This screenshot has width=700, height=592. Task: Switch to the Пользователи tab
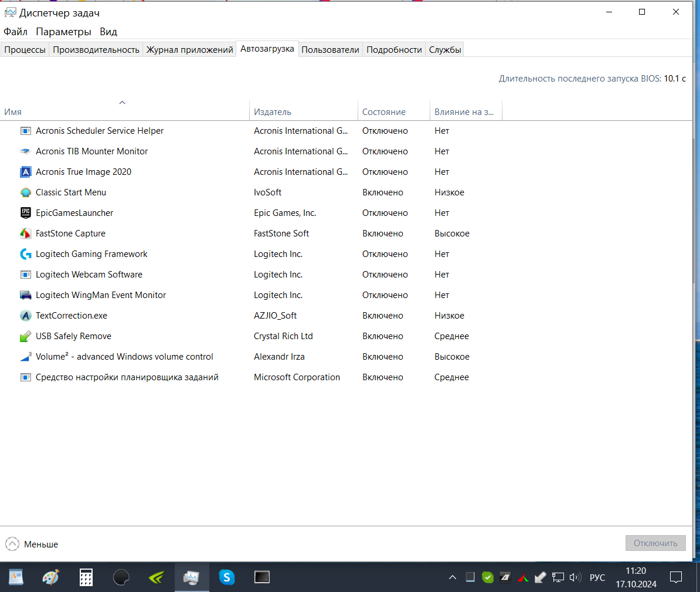coord(330,50)
